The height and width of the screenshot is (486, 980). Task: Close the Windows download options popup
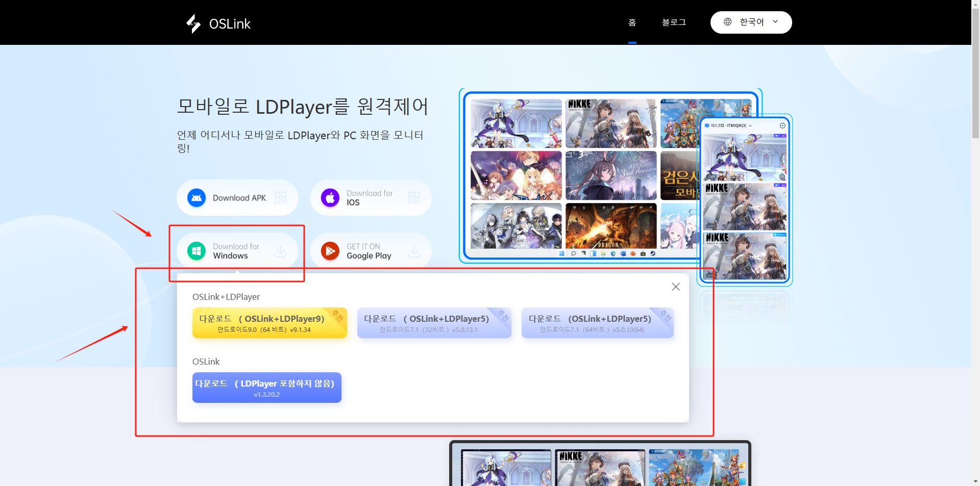(676, 287)
